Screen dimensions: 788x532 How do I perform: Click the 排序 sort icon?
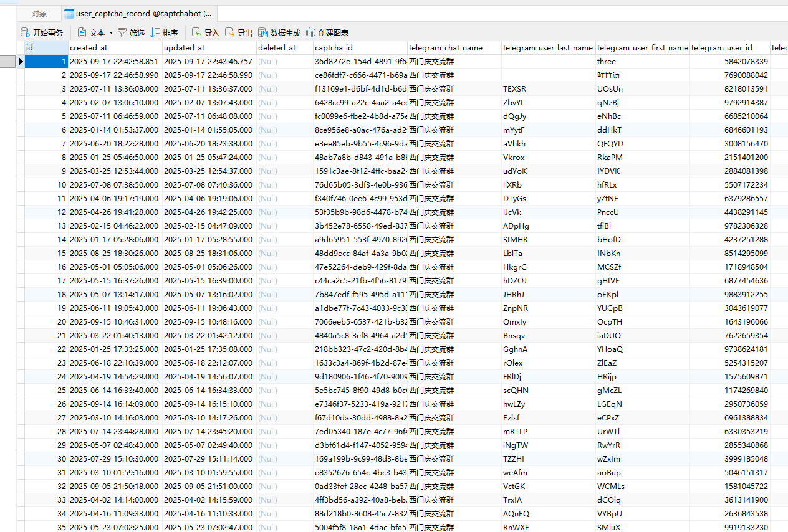pos(155,32)
